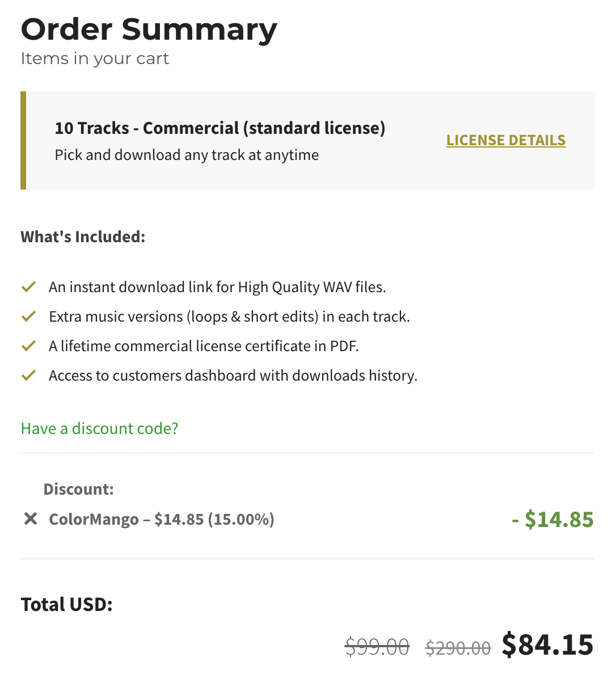Screen dimensions: 616x683
Task: Click the X icon to remove the ColorMango discount
Action: point(31,518)
